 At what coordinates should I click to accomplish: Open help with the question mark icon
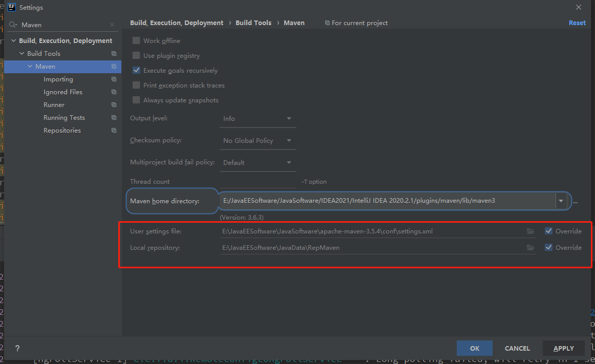[x=17, y=348]
